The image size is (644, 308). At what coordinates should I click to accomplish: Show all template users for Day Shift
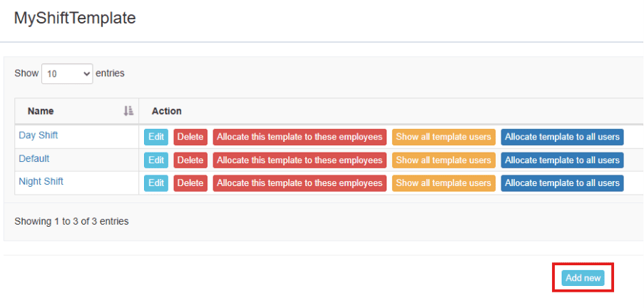[x=444, y=137]
